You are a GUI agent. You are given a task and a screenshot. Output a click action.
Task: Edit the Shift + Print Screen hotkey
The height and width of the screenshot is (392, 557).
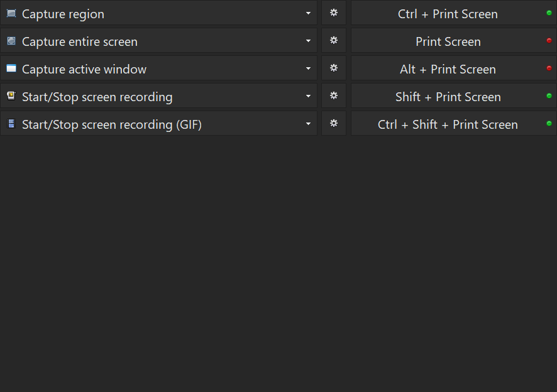tap(448, 97)
